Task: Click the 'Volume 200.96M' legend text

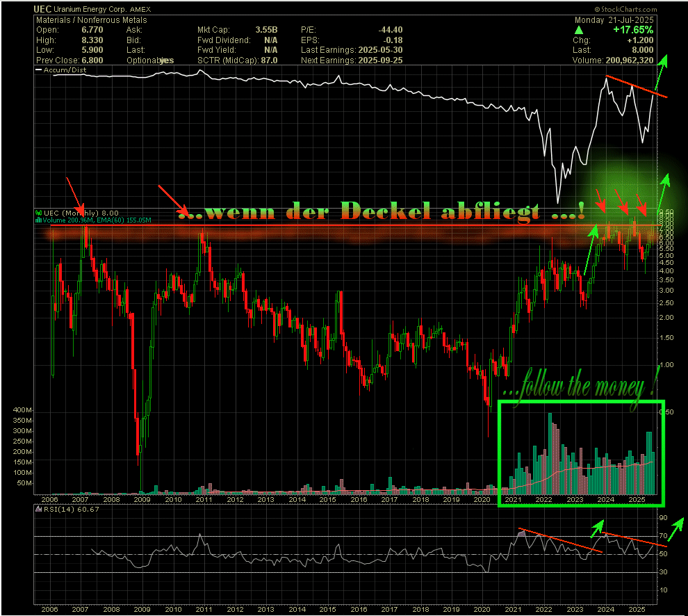Action: click(x=66, y=220)
